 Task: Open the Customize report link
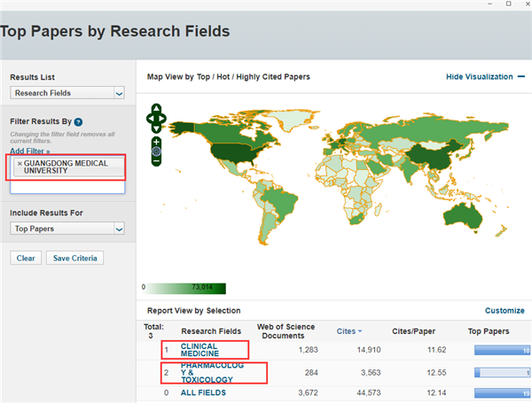point(505,311)
